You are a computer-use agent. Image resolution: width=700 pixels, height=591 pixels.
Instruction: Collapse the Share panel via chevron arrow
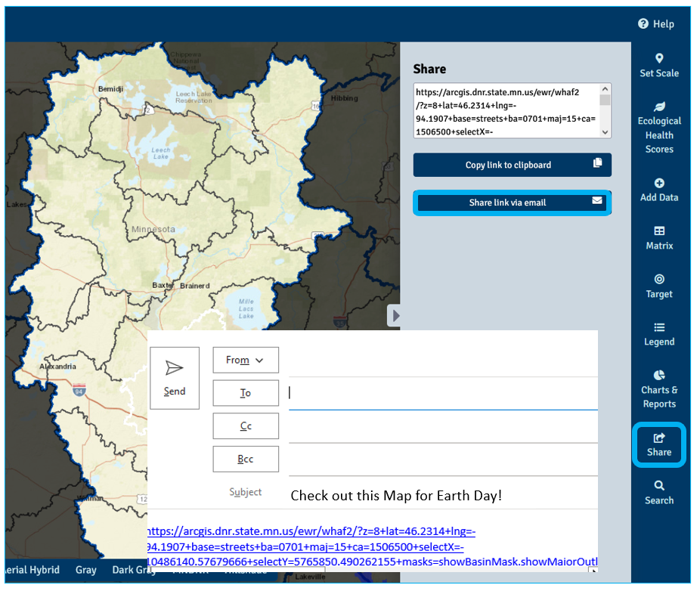[395, 316]
